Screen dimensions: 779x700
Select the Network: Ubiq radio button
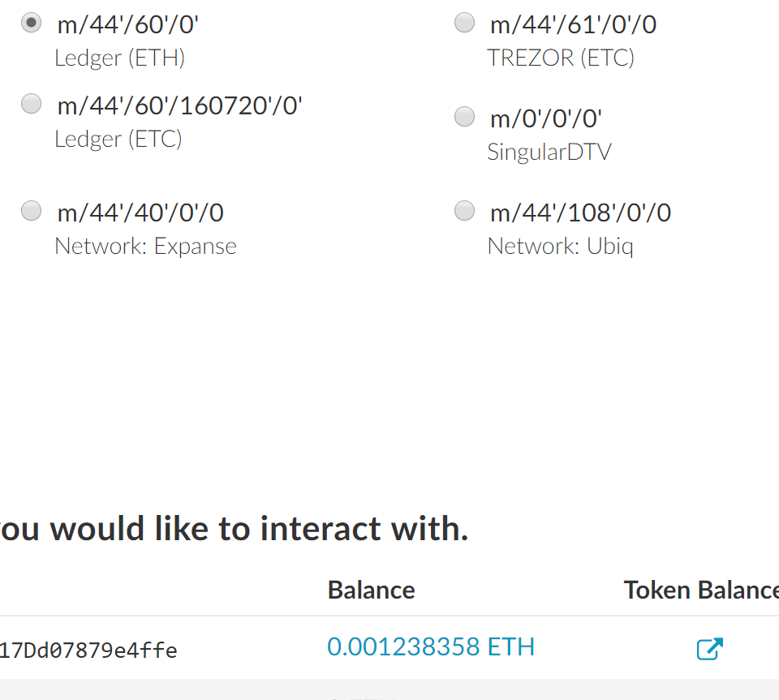464,211
